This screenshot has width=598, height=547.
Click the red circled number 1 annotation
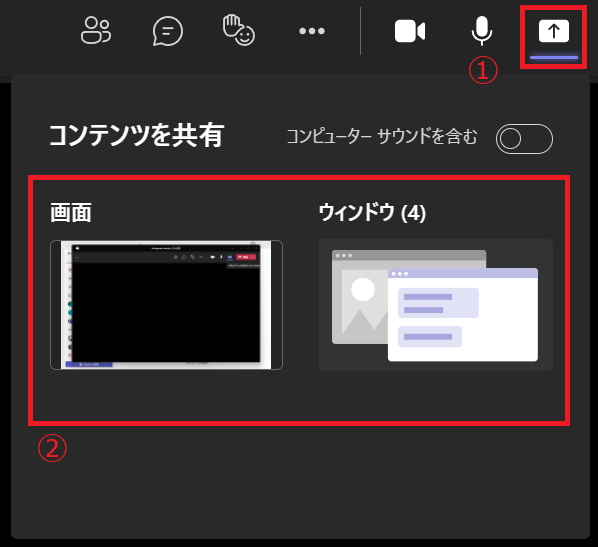[x=483, y=71]
